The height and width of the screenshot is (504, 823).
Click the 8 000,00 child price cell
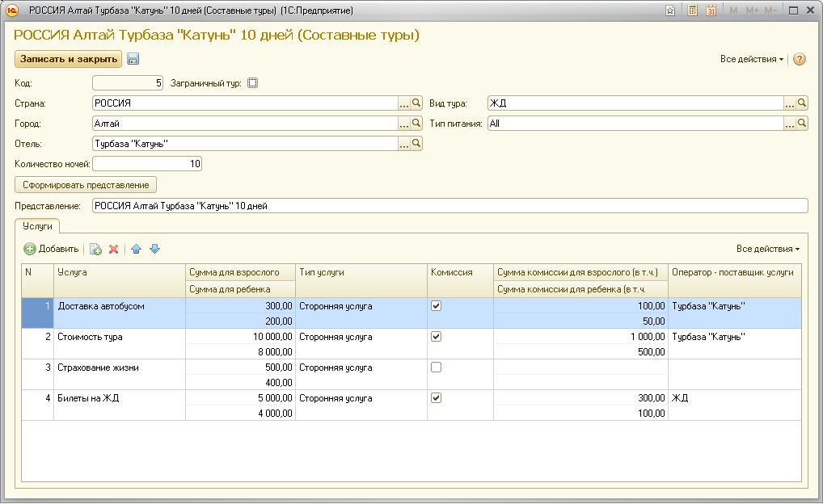pos(240,352)
